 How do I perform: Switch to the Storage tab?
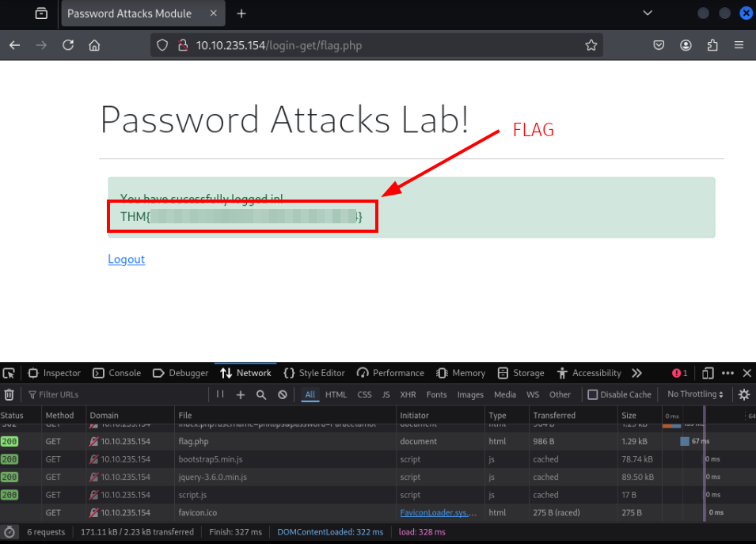tap(521, 373)
